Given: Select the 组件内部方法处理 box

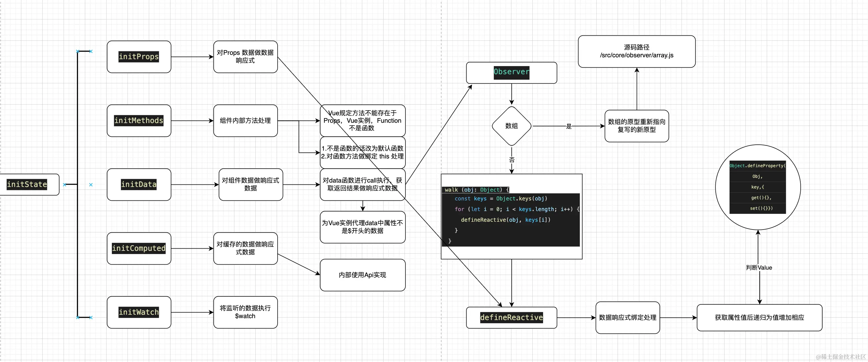Looking at the screenshot, I should [245, 121].
